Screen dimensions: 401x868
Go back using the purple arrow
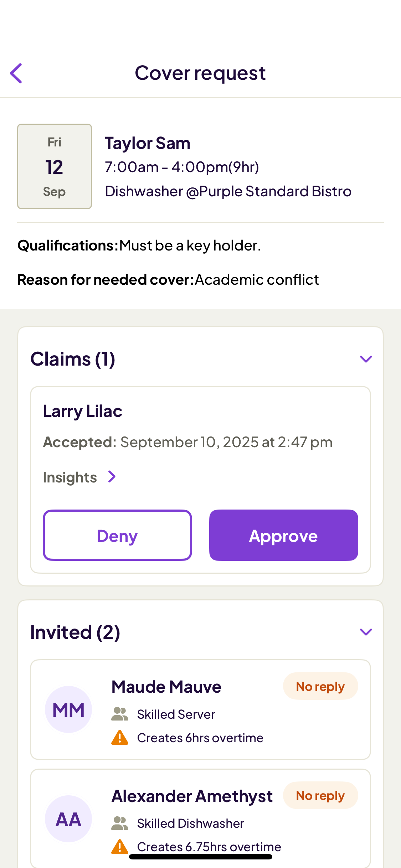point(16,73)
